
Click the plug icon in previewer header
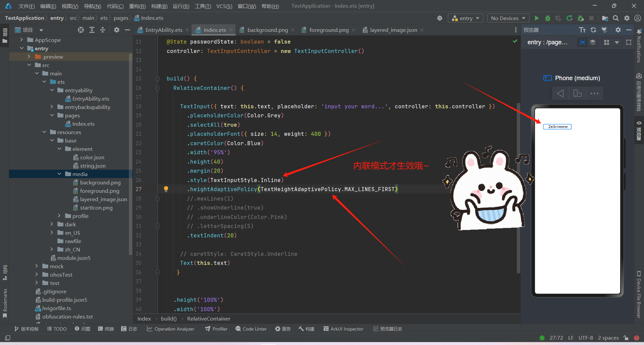point(604,30)
